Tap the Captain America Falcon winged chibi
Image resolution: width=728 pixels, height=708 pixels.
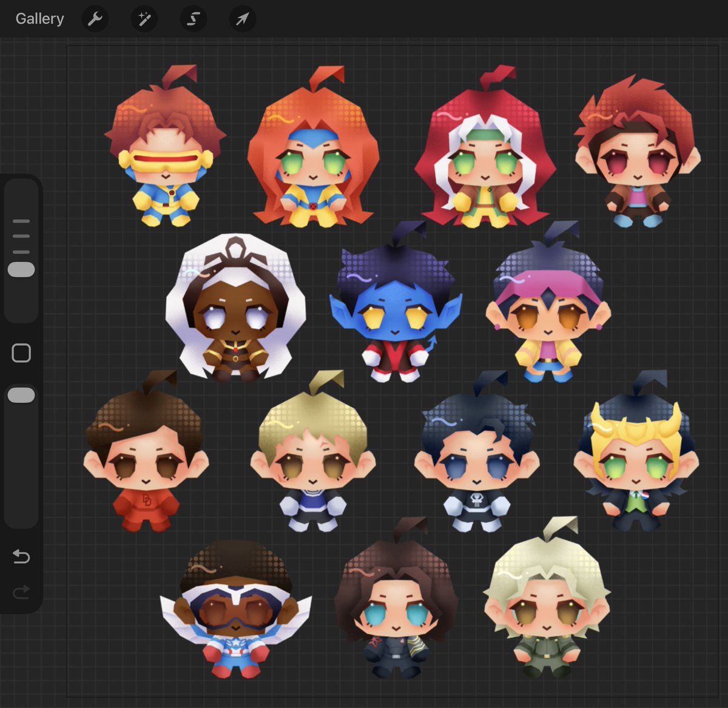pos(235,609)
